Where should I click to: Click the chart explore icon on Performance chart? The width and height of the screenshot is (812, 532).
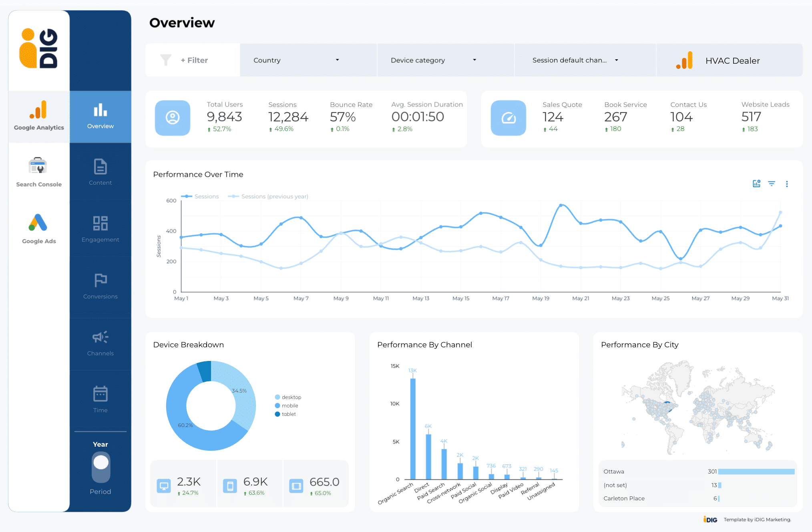pyautogui.click(x=756, y=183)
